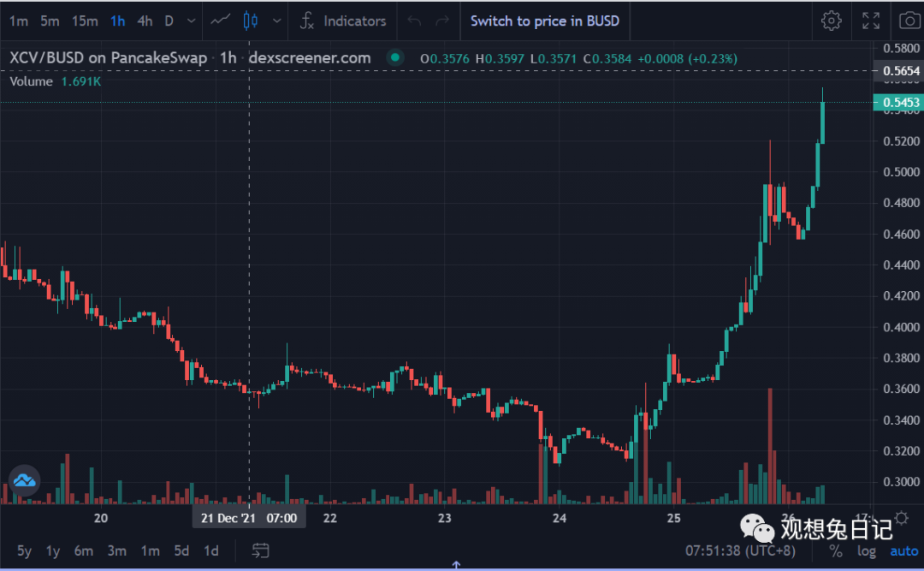Expand the chart style dropdown arrow

click(276, 21)
